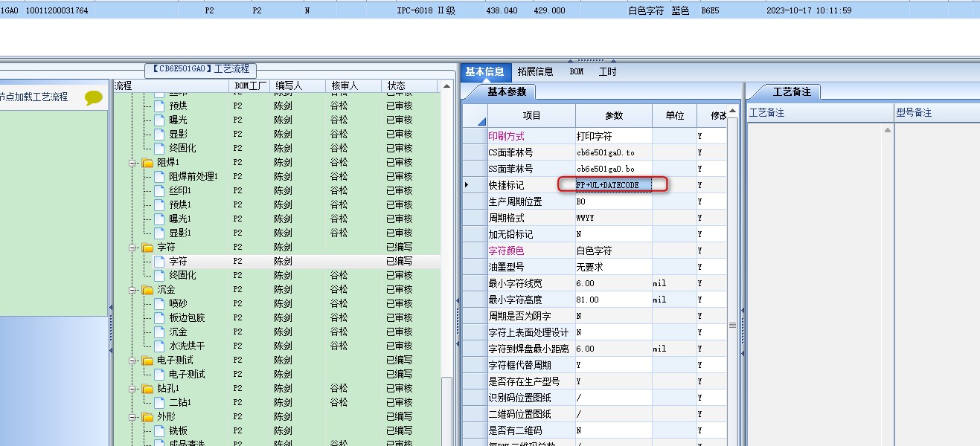Click the document icon beside 铣板

coord(158,430)
